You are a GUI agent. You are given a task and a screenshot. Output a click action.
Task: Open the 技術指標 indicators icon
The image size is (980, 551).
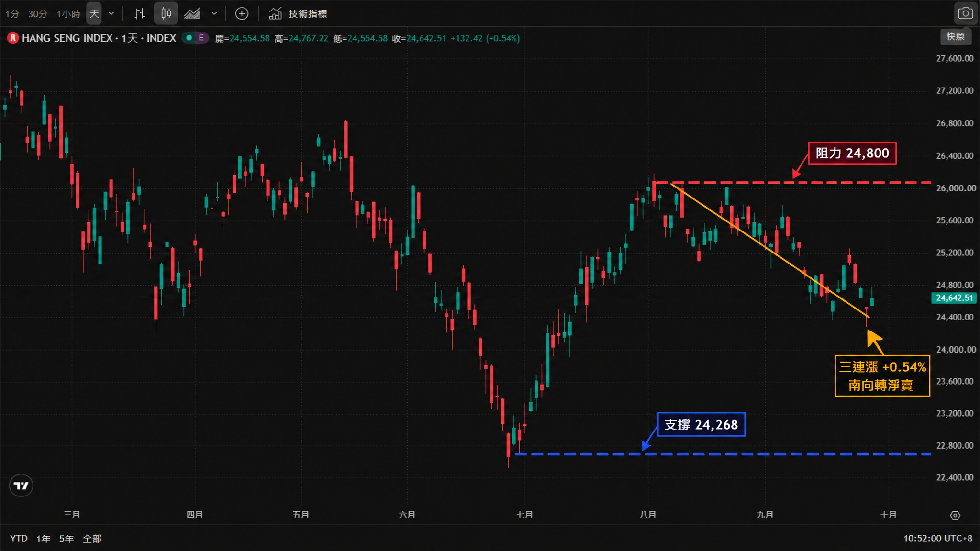click(276, 13)
